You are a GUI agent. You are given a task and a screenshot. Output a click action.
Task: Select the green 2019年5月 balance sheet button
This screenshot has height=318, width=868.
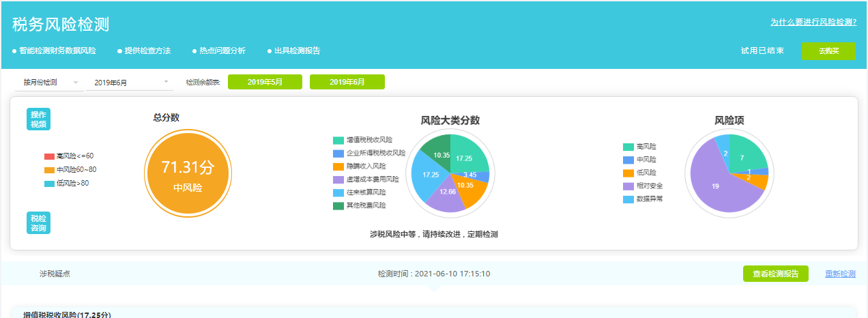coord(265,82)
